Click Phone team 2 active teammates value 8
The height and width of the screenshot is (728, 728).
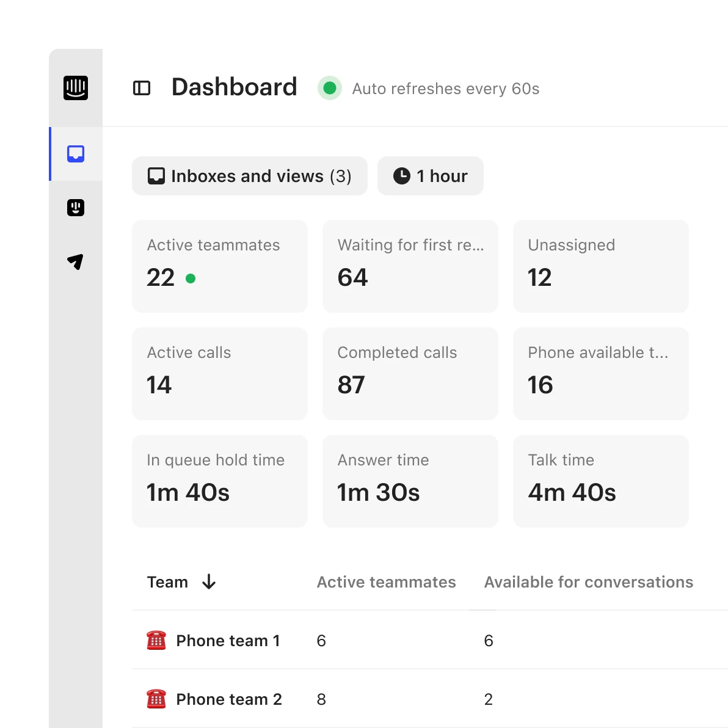[x=321, y=699]
